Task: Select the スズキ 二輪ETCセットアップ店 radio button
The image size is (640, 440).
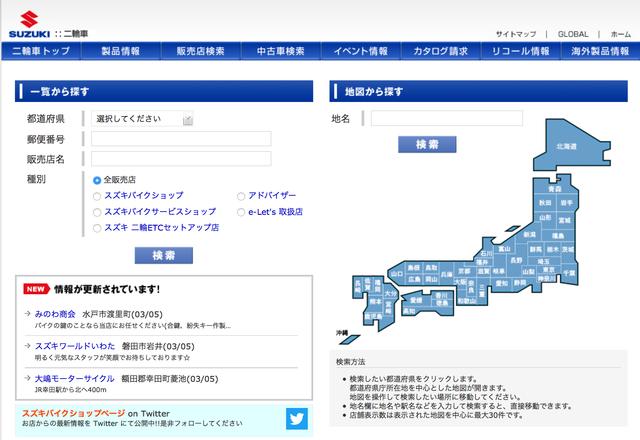Action: (x=97, y=228)
